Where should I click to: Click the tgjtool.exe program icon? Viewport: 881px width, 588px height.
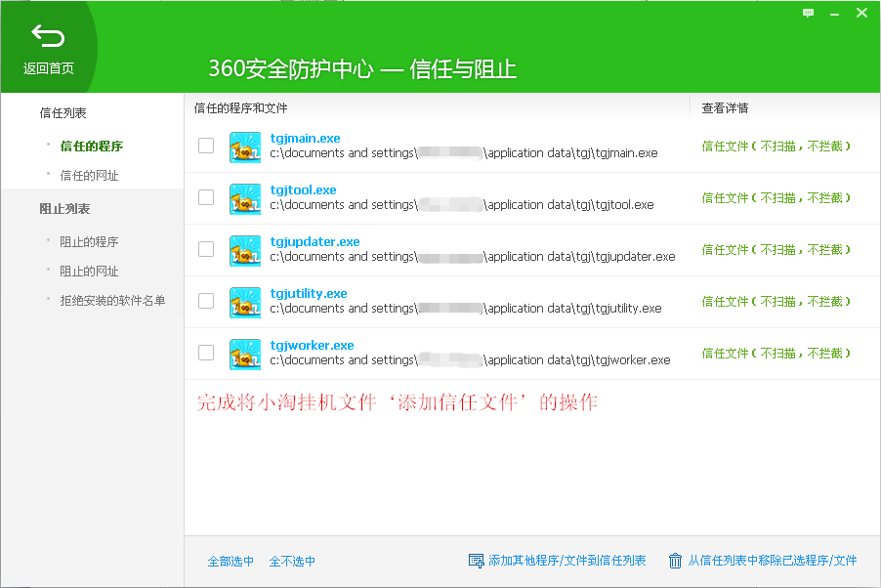point(245,199)
